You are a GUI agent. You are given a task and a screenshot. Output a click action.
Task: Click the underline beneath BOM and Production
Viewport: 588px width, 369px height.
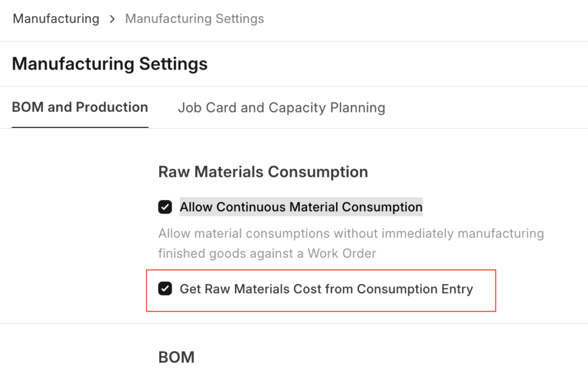click(80, 127)
